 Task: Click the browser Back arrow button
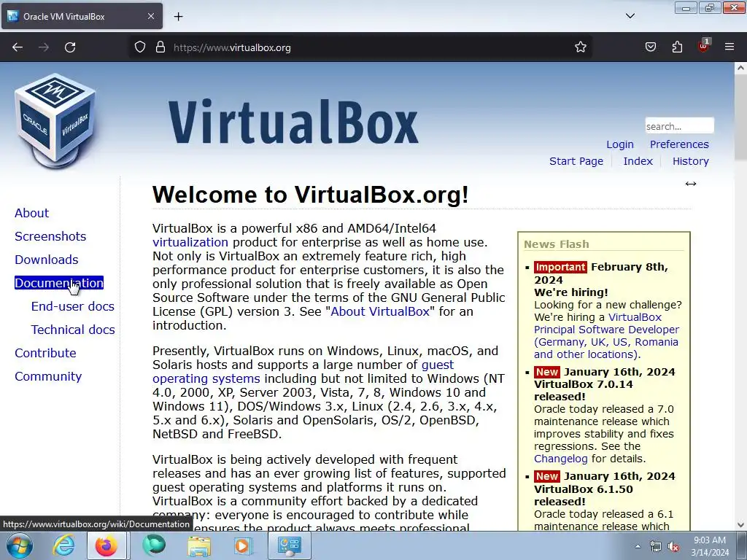coord(18,47)
